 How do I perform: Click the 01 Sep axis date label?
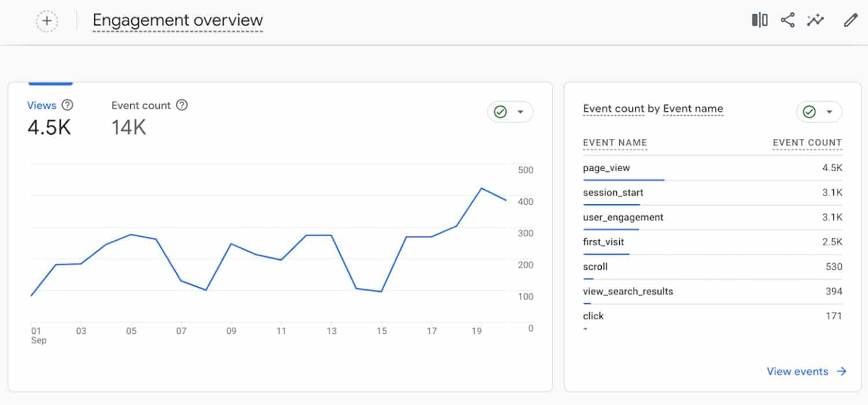38,336
